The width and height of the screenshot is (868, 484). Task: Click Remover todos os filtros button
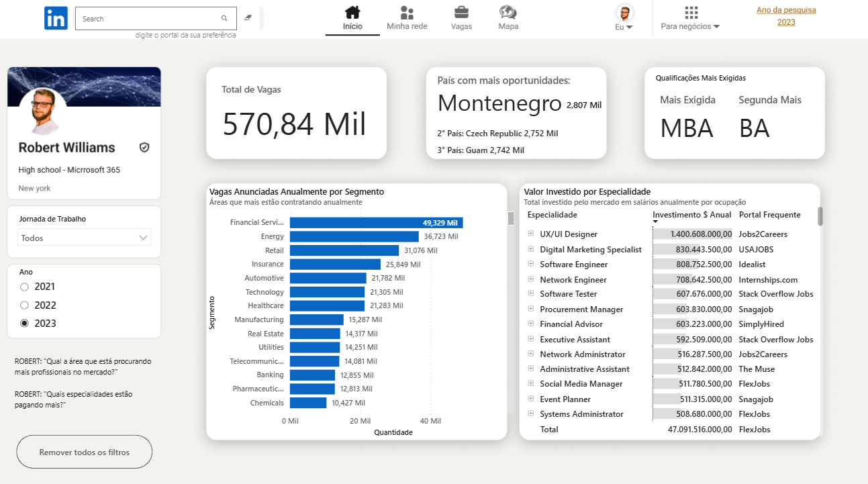pyautogui.click(x=85, y=452)
